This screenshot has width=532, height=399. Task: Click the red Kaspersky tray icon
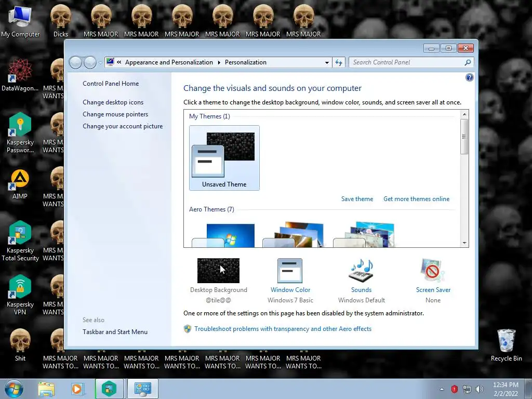455,389
